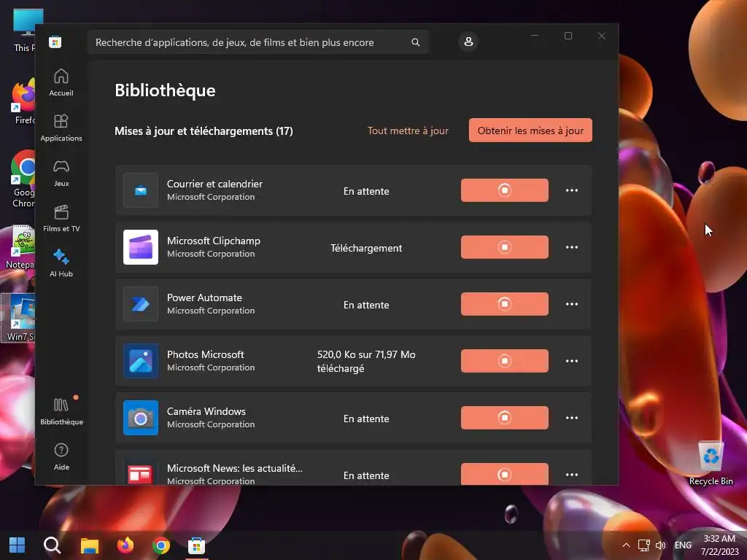Select the Notepad++ desktop shortcut
This screenshot has height=560, width=747.
click(20, 248)
